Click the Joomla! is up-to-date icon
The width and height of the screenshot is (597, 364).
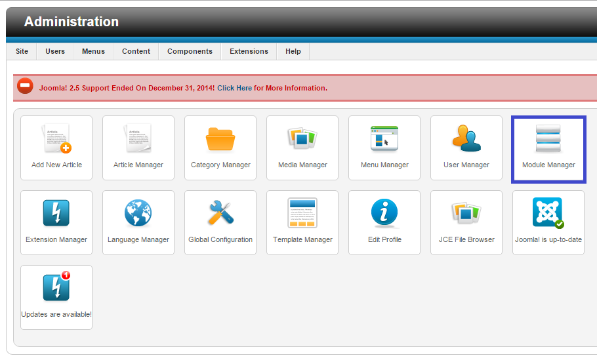point(548,212)
